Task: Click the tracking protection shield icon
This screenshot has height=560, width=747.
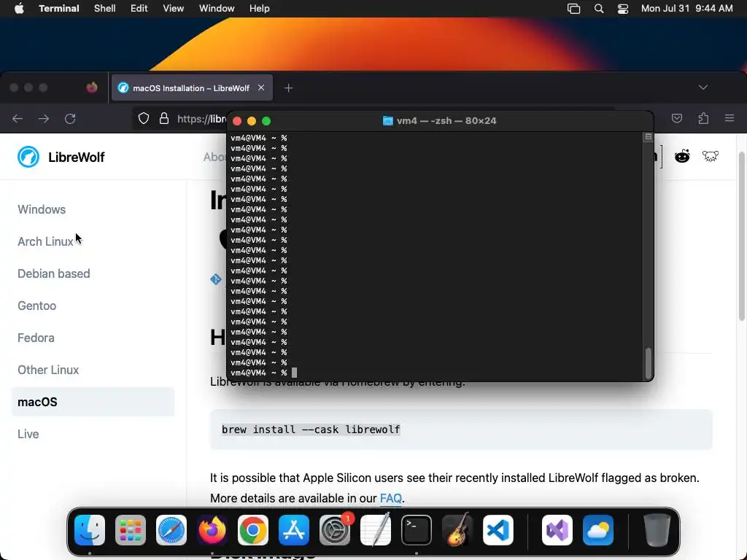Action: tap(144, 119)
